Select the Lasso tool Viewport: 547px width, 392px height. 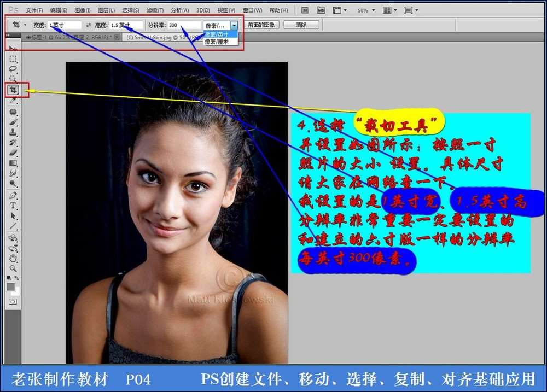click(x=13, y=69)
